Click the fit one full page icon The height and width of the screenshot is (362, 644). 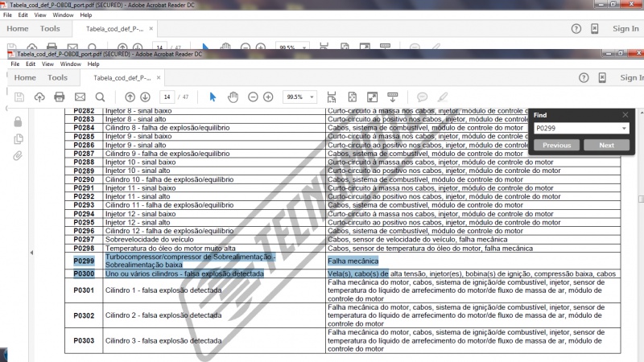(353, 97)
